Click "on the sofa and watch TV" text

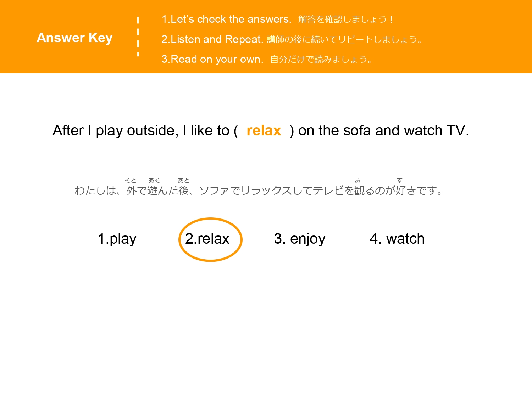coord(383,131)
